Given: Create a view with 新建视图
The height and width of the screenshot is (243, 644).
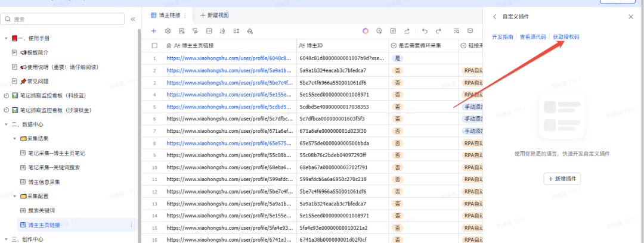Looking at the screenshot, I should 215,15.
